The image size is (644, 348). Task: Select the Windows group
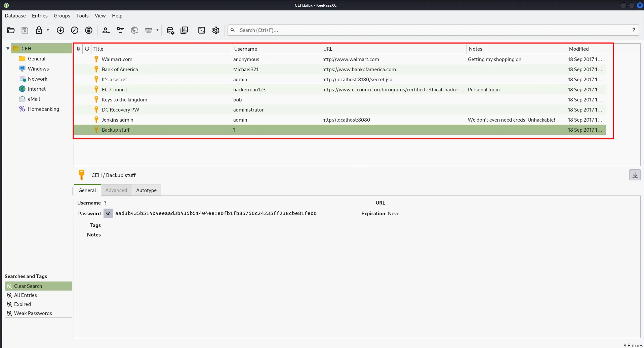(38, 69)
